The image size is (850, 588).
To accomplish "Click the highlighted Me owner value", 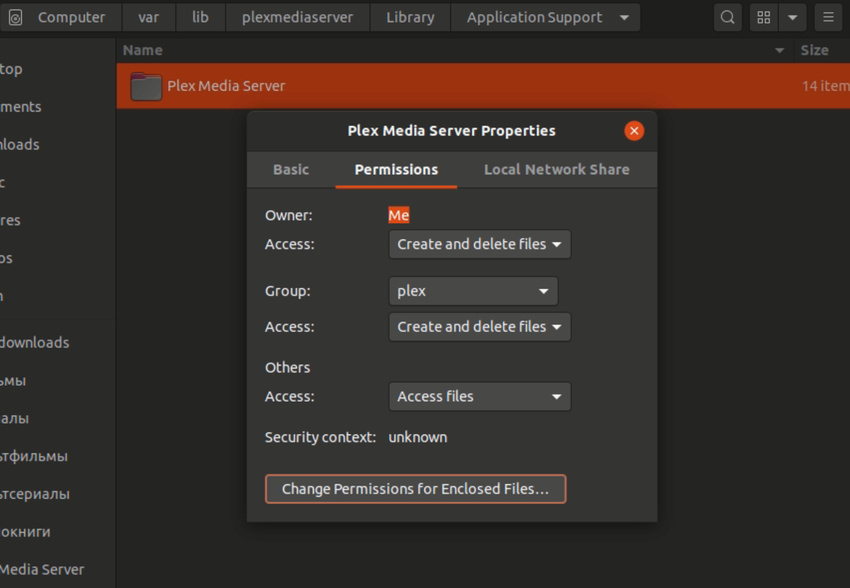I will tap(398, 215).
